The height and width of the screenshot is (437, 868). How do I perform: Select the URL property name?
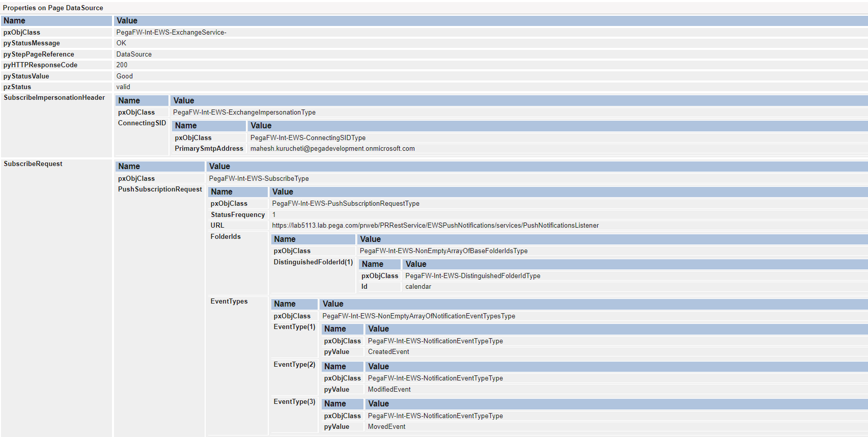tap(217, 226)
